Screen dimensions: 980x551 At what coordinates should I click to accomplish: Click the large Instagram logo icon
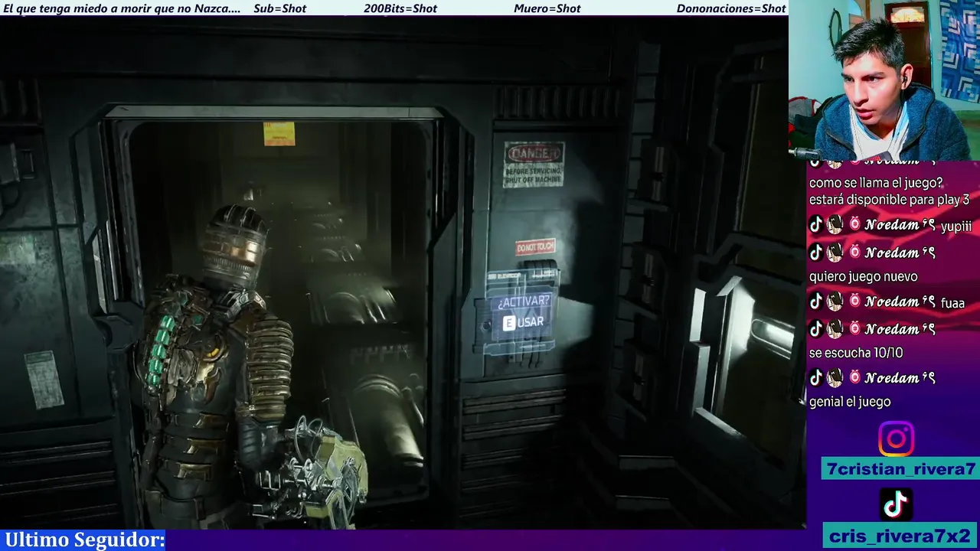click(x=896, y=439)
